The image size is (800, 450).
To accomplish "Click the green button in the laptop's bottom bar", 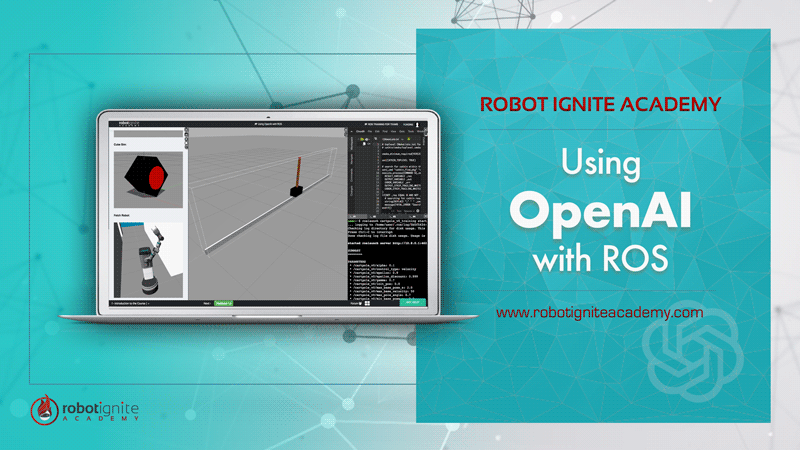I will pos(223,304).
